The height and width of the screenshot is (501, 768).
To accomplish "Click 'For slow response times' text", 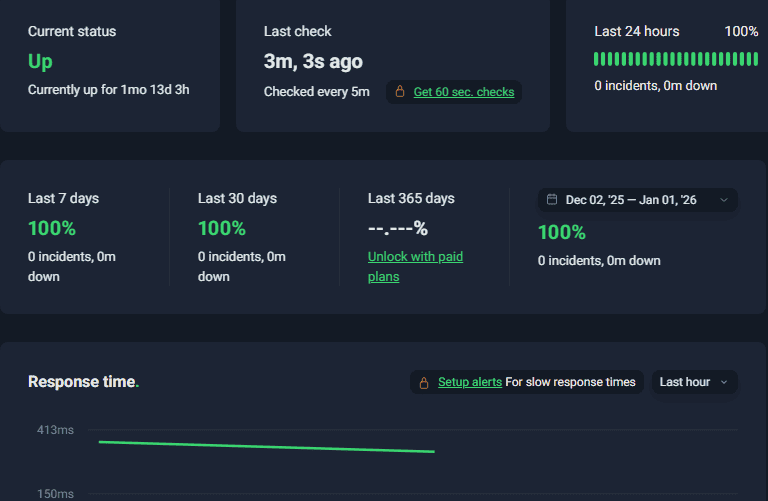I will 570,382.
